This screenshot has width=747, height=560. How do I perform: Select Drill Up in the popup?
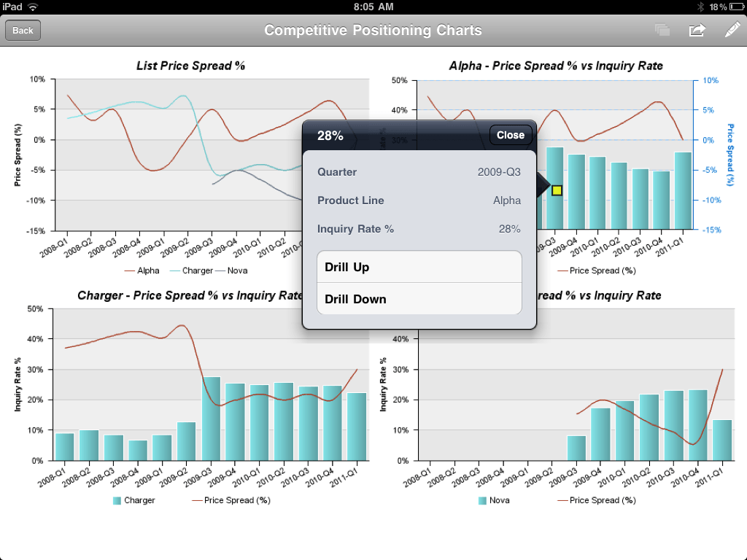click(419, 268)
